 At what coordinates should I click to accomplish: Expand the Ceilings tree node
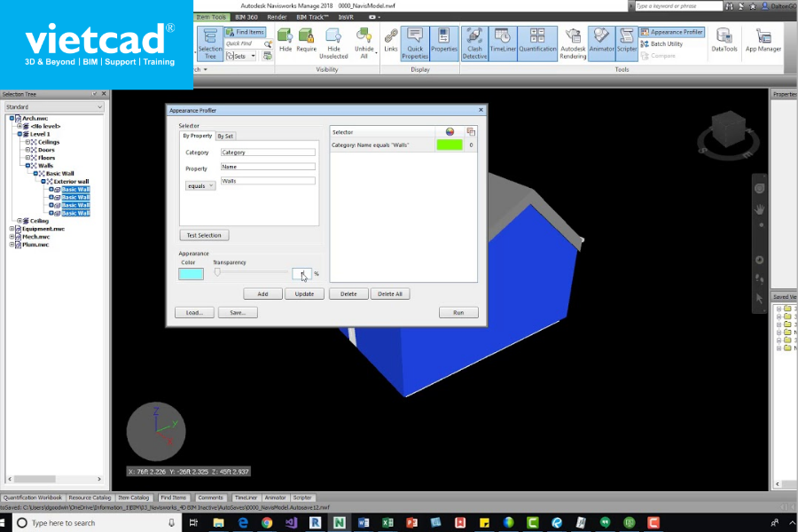[27, 142]
